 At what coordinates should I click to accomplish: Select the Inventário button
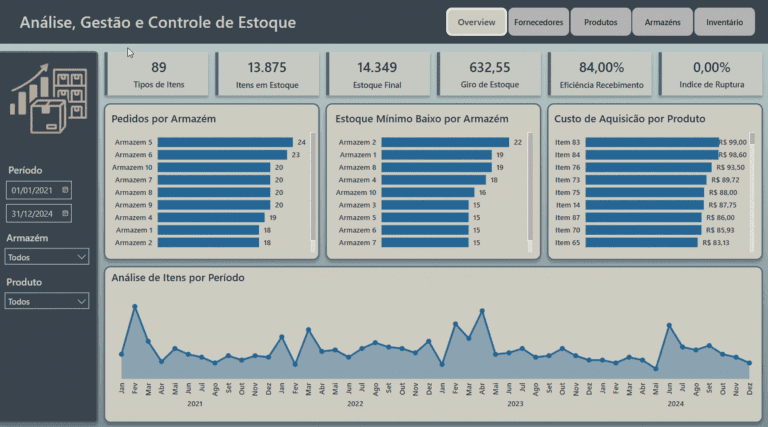(724, 21)
